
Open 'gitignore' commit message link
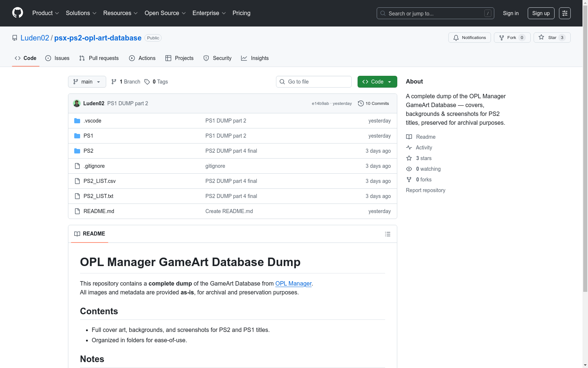(x=215, y=166)
